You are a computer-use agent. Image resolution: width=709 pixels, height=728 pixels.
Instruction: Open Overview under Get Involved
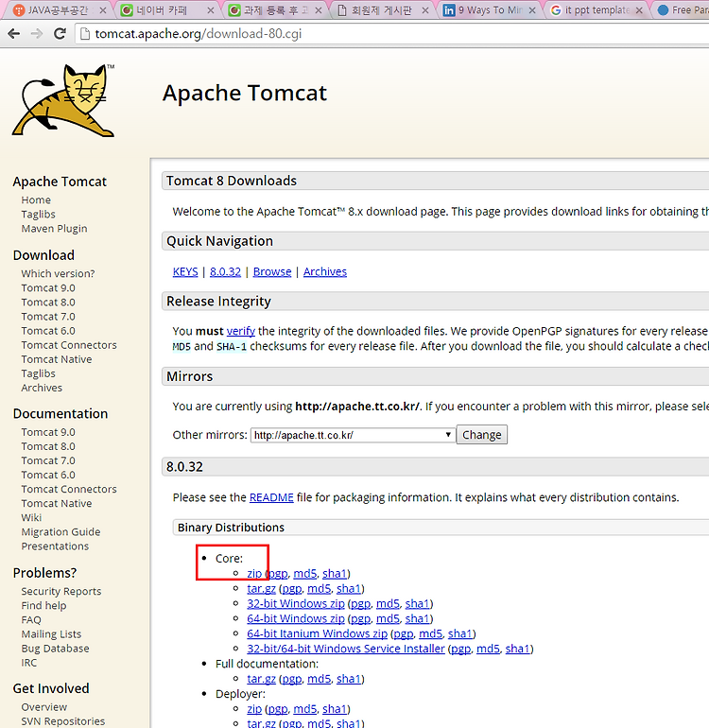coord(43,707)
